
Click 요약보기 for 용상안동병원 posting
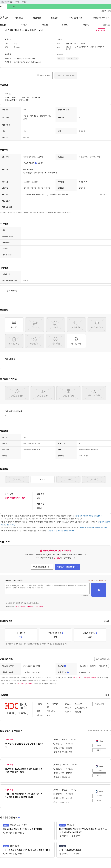[99, 746]
